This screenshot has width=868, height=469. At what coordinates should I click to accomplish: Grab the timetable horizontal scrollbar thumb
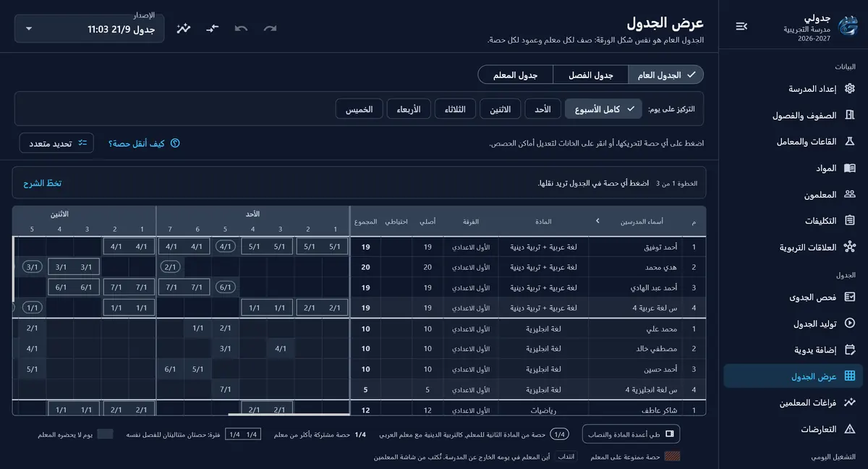[288, 415]
